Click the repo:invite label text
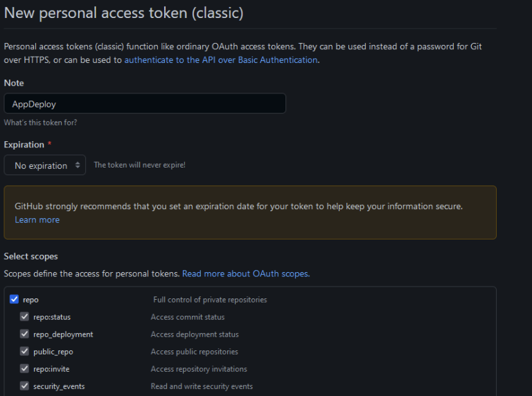This screenshot has height=396, width=532. [x=51, y=369]
